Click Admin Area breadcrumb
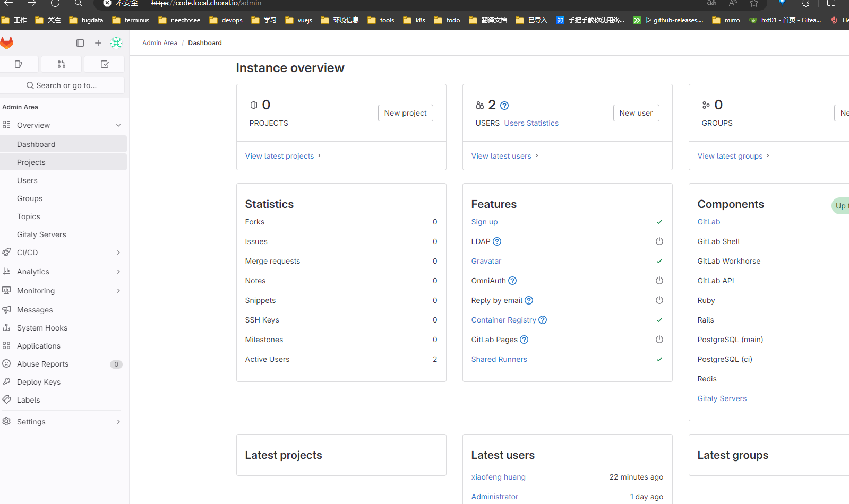The height and width of the screenshot is (504, 849). point(160,43)
